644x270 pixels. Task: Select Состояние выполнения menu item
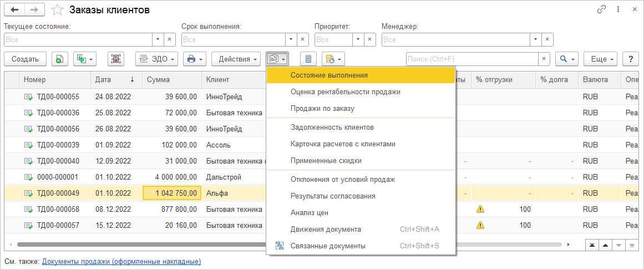point(329,75)
